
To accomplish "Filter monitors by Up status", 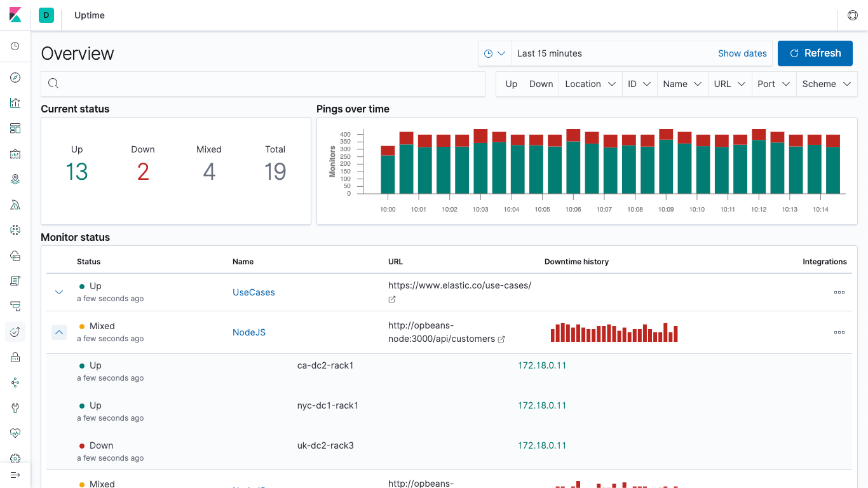I will coord(511,83).
